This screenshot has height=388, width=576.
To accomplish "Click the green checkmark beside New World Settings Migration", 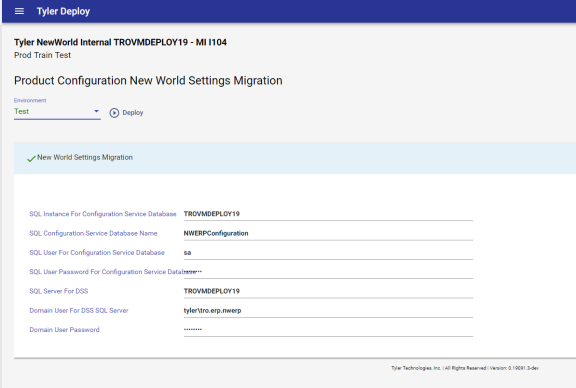I will [31, 158].
